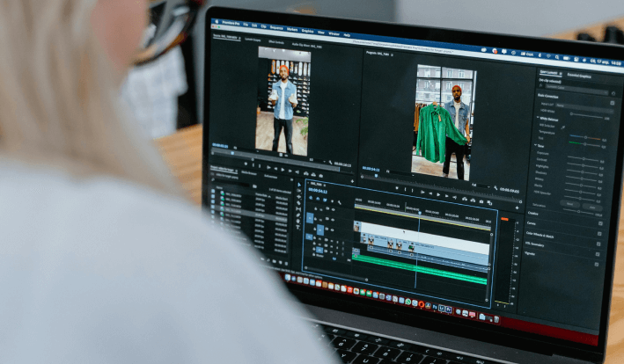
Task: Click Play in the Program monitor
Action: (438, 194)
